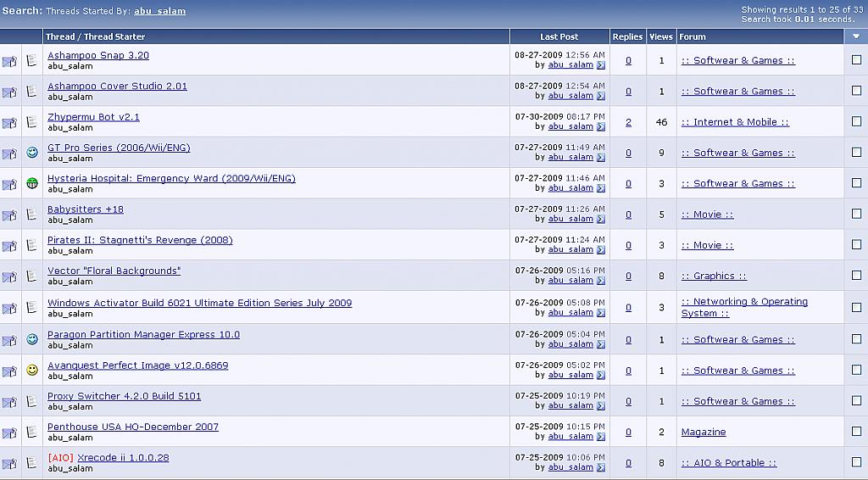
Task: Click thread status icon in Babysitters +18 row
Action: click(x=10, y=215)
